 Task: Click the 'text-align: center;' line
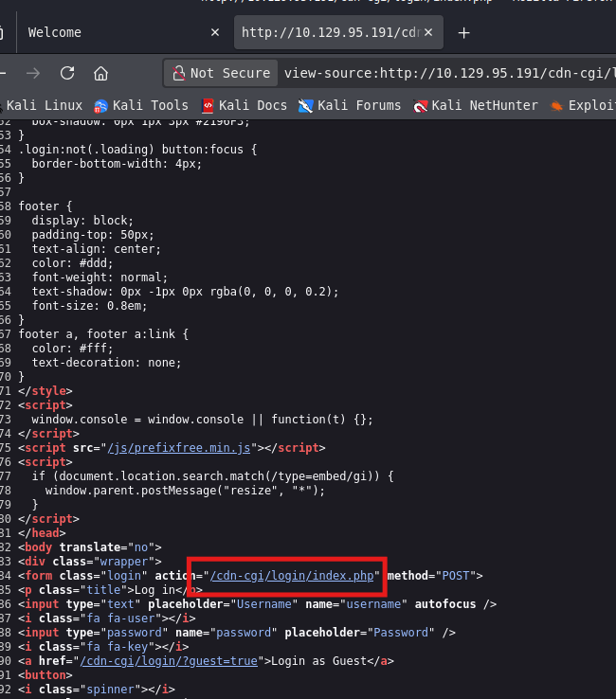click(x=97, y=249)
